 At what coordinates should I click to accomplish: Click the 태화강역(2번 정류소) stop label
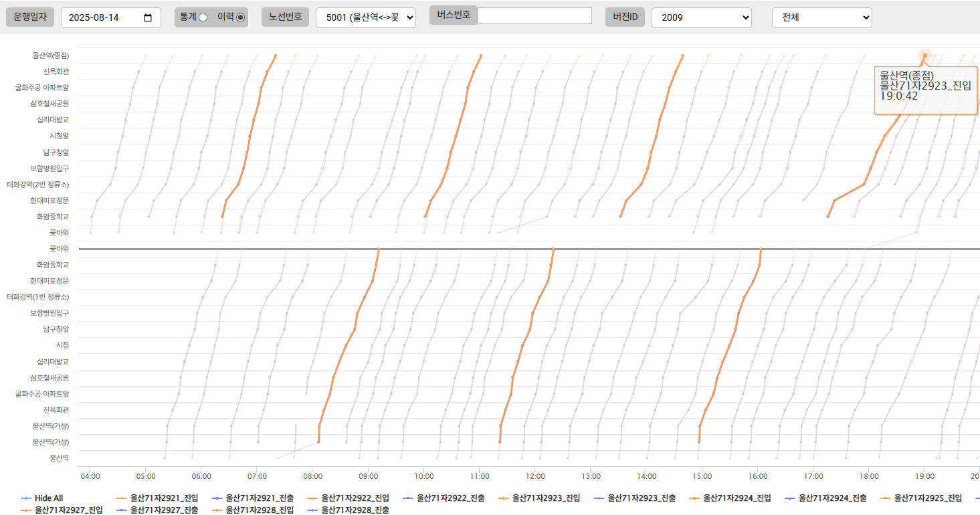click(x=38, y=184)
